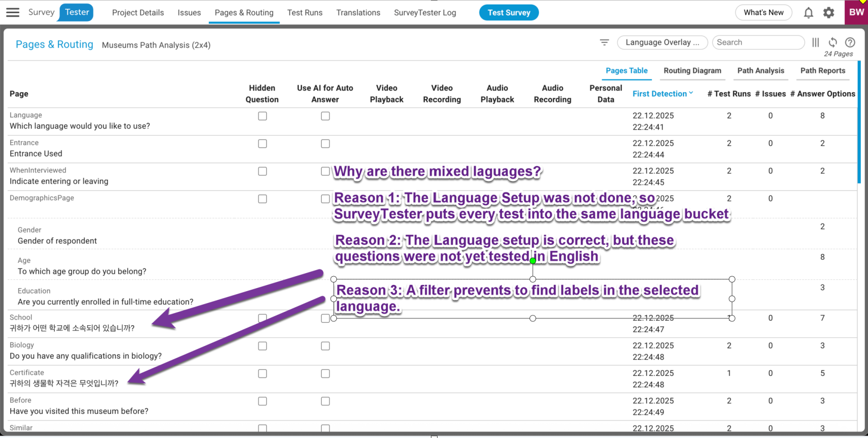
Task: Open the notifications bell
Action: (x=809, y=13)
